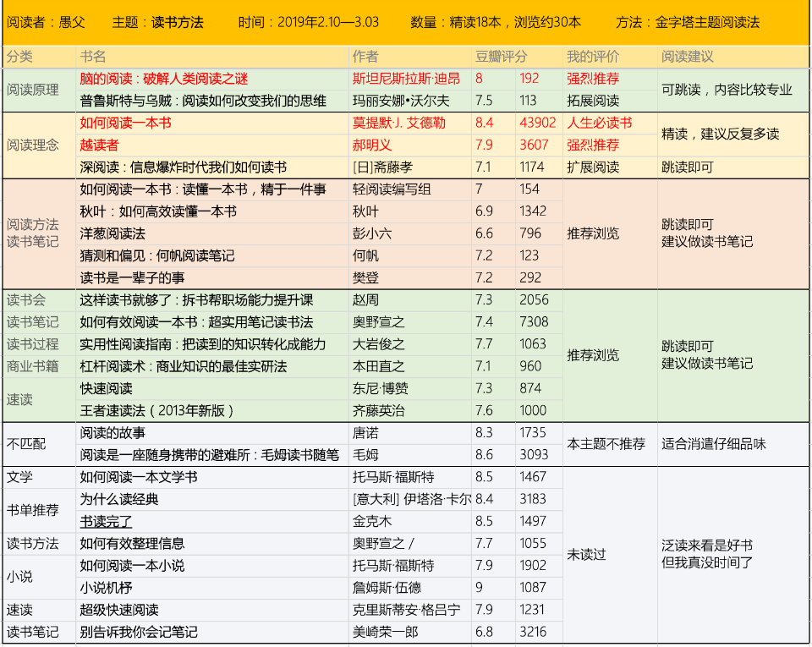812x647 pixels.
Task: Click the evaluation 人生必读书
Action: point(600,123)
